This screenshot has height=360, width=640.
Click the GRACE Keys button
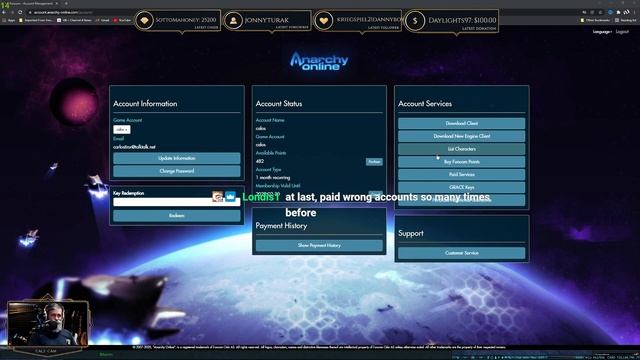tap(462, 187)
